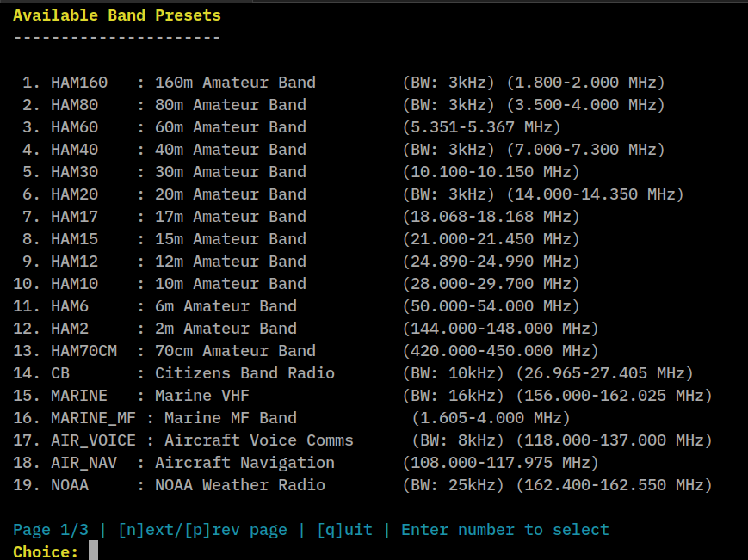The height and width of the screenshot is (560, 748).
Task: Click the 'Enter number to select' hint
Action: 505,530
